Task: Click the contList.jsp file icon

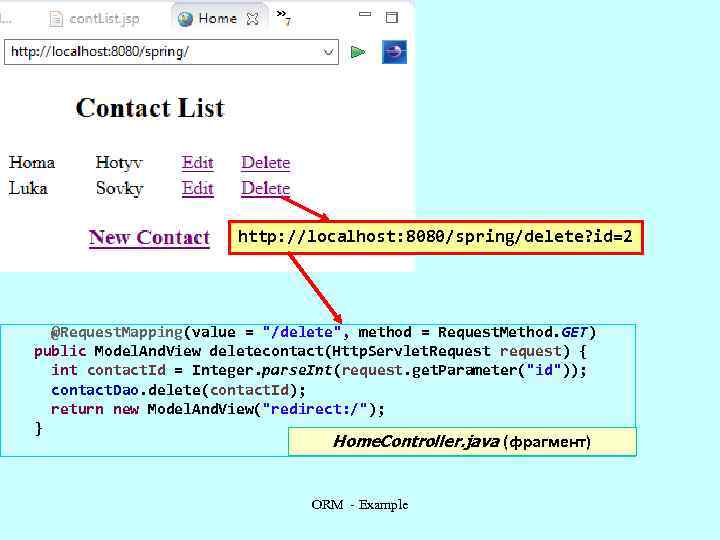Action: [x=56, y=19]
